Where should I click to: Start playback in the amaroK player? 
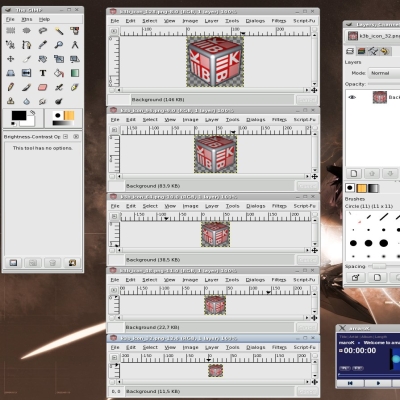tap(378, 383)
